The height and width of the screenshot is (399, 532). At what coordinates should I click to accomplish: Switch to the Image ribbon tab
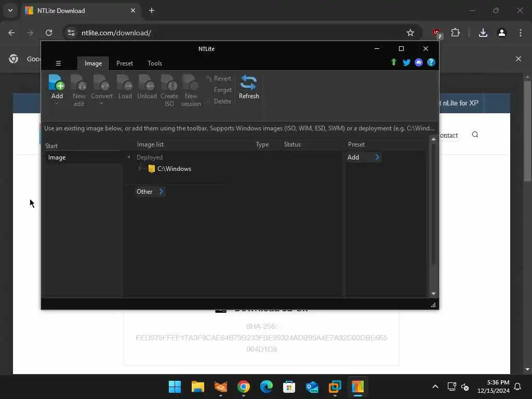[93, 63]
